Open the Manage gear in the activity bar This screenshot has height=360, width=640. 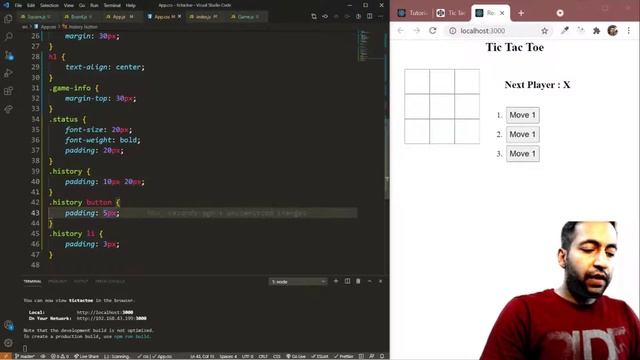click(8, 343)
